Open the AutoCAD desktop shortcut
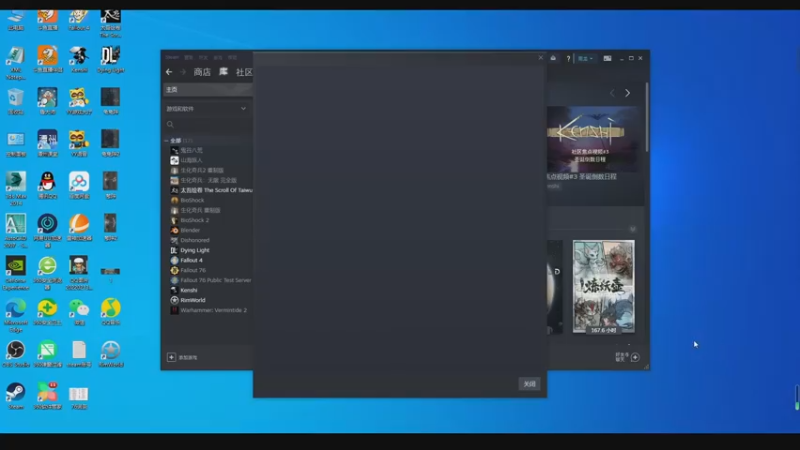The image size is (800, 450). [16, 231]
